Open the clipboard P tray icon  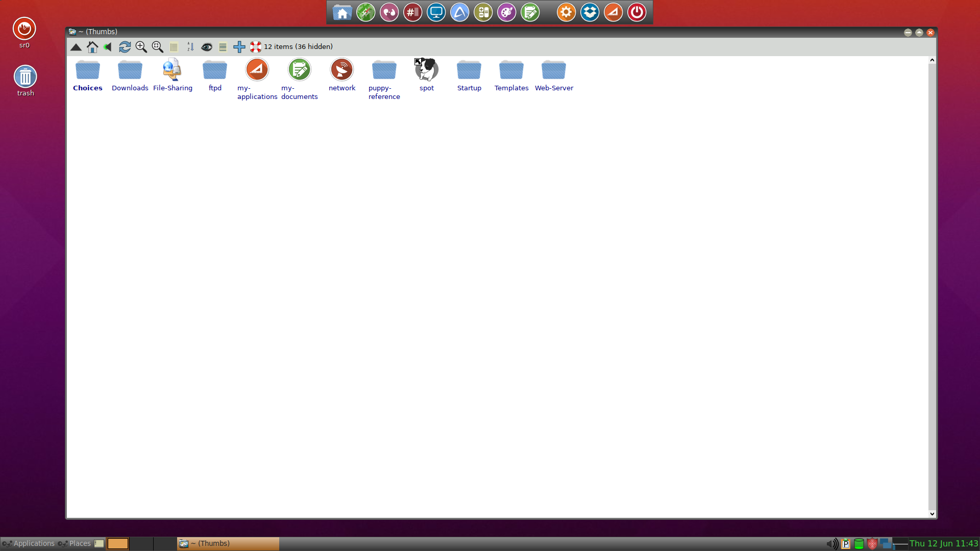click(x=846, y=544)
